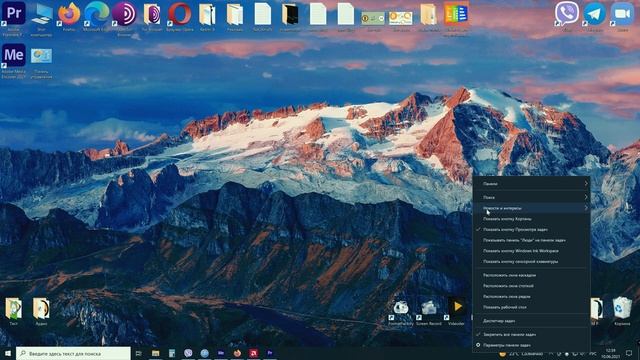
Task: Click the taskbar search box
Action: point(73,353)
